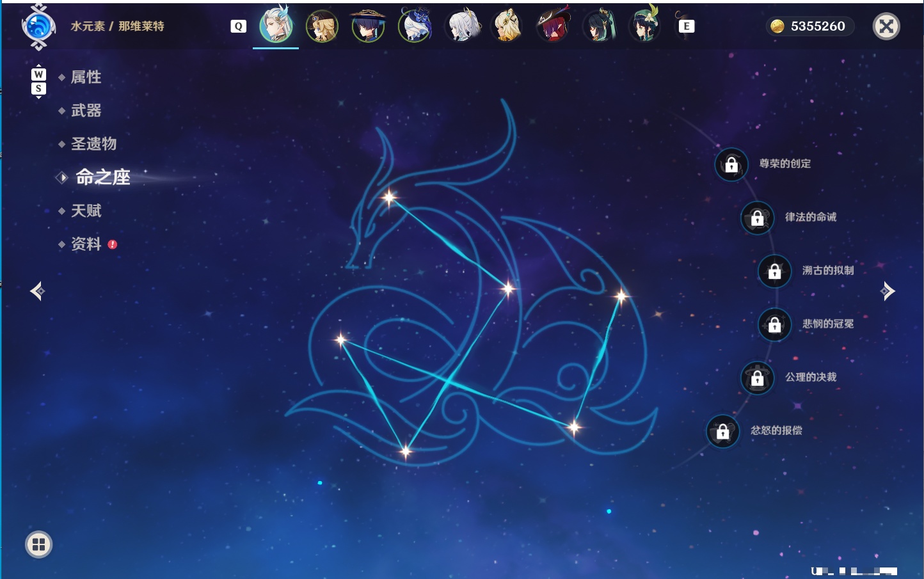This screenshot has height=579, width=924.
Task: Select the Wanderer avatar with wide hat
Action: click(368, 26)
